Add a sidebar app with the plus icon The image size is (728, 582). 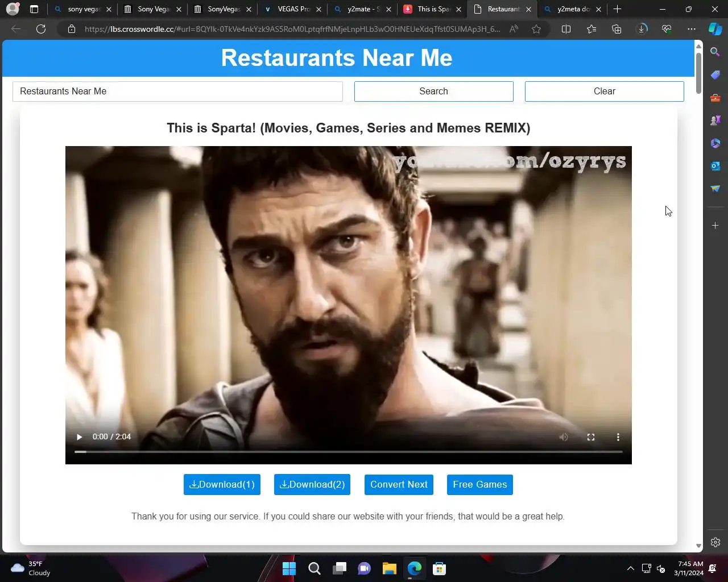coord(715,226)
